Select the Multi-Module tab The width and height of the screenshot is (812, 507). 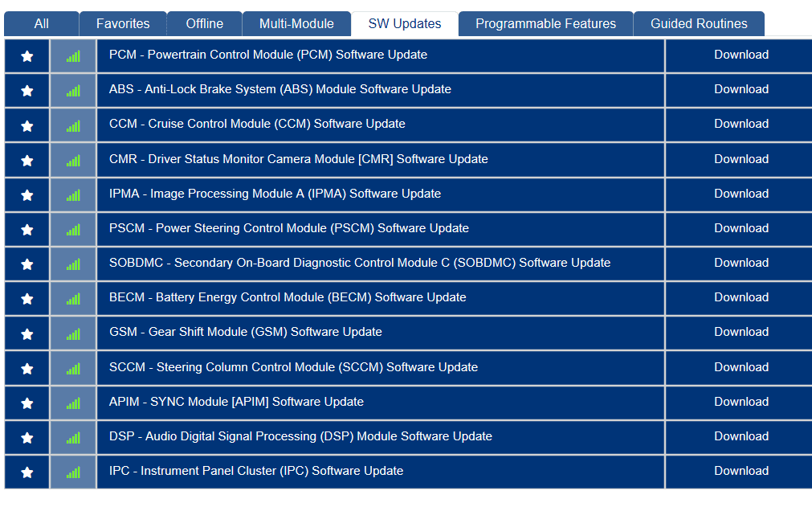296,23
